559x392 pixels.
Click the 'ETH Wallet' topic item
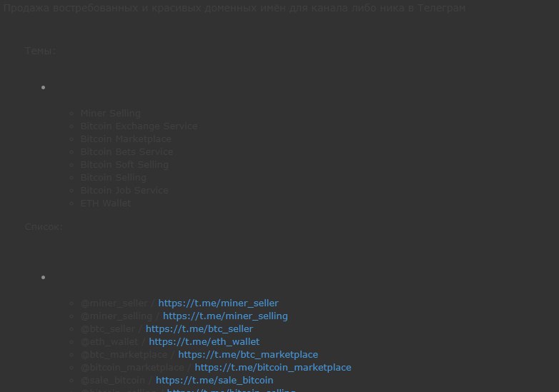(106, 203)
